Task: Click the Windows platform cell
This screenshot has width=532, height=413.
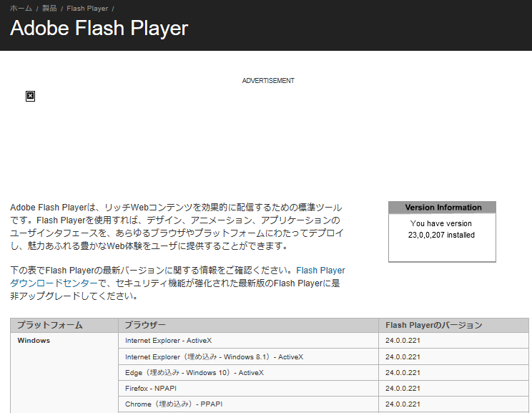Action: (x=64, y=373)
